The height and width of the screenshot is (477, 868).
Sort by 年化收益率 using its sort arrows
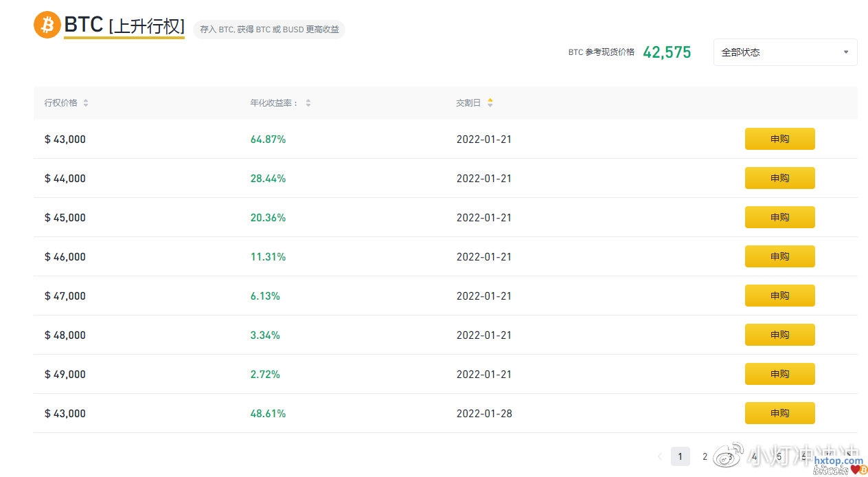(308, 103)
